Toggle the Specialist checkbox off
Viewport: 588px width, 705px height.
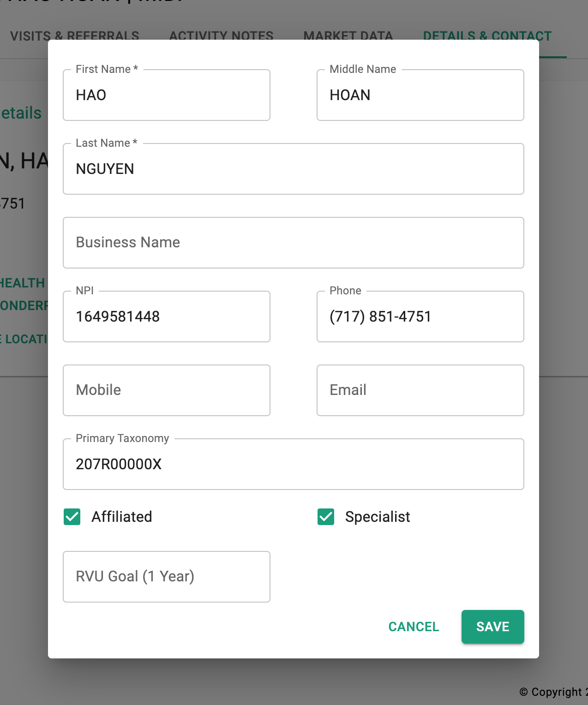click(x=326, y=517)
